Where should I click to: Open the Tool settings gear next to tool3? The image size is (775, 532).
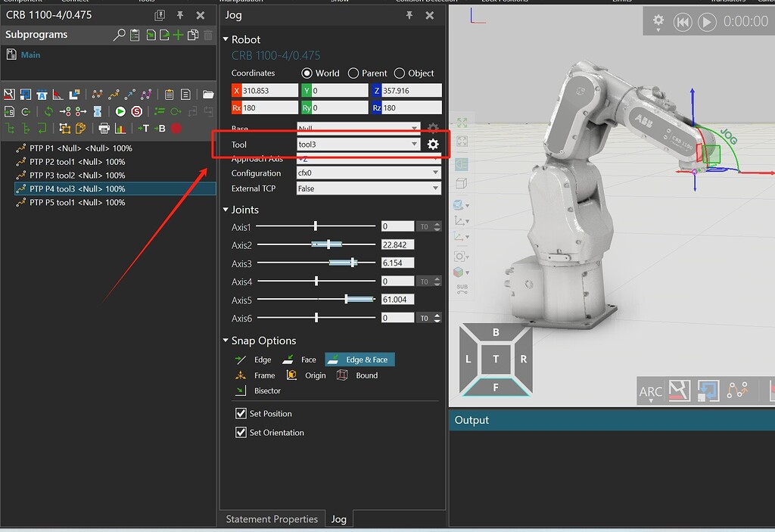point(432,143)
